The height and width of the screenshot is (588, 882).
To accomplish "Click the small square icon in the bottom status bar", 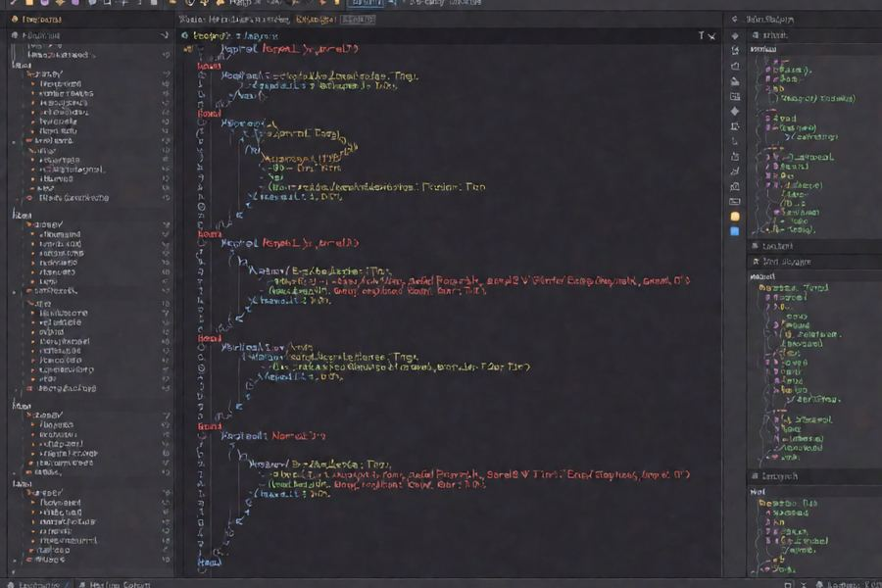I will point(788,585).
